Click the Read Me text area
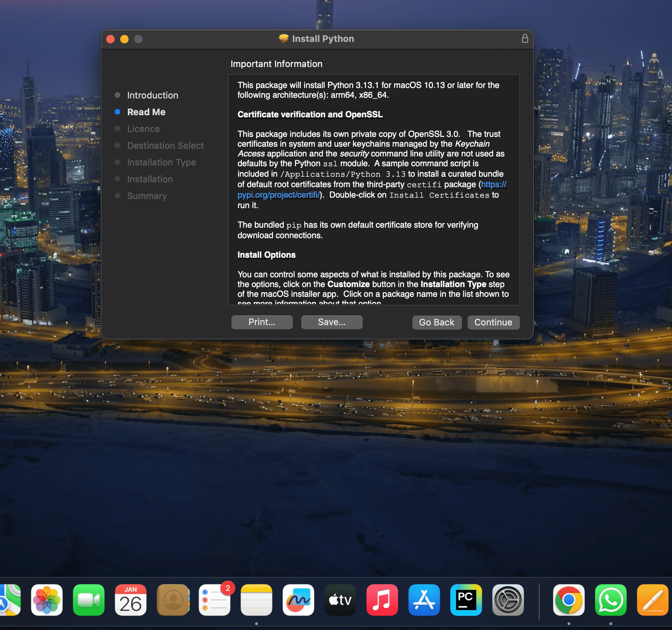 [x=374, y=190]
